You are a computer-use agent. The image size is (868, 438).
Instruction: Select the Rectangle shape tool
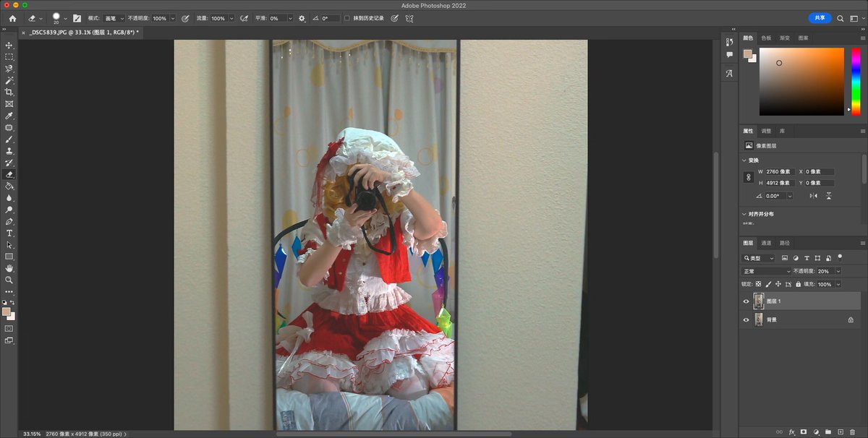[9, 257]
